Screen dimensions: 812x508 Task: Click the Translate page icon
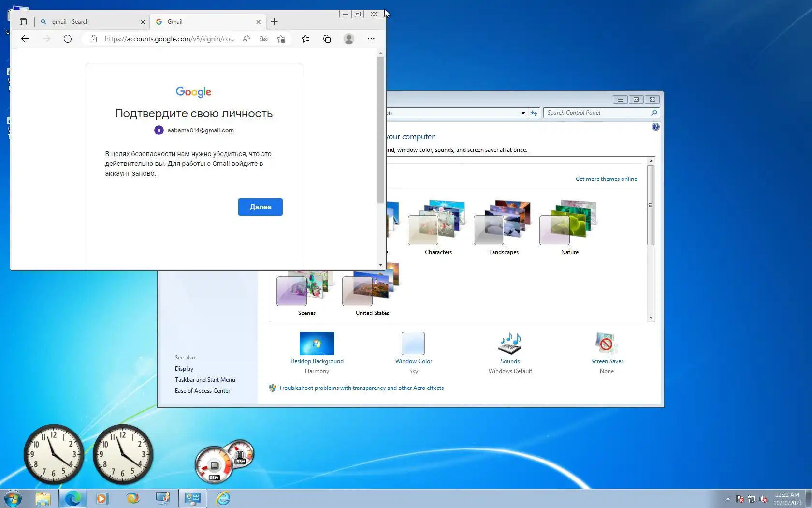263,39
